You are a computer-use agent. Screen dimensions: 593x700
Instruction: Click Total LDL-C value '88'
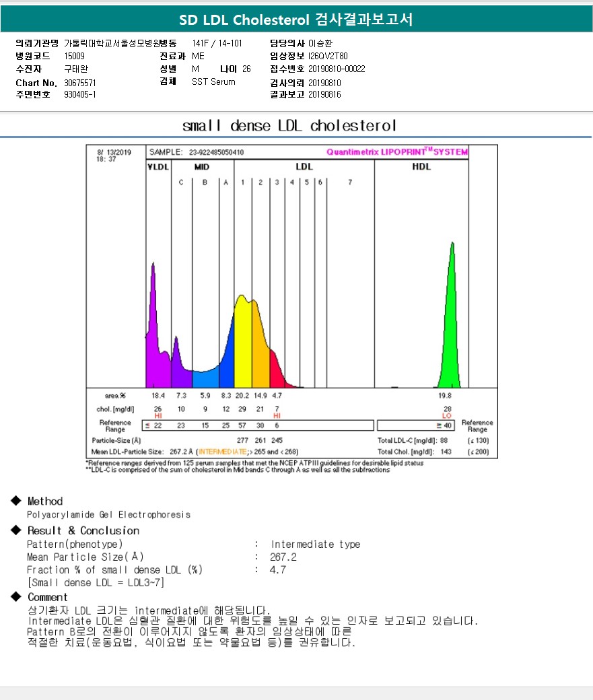(444, 441)
